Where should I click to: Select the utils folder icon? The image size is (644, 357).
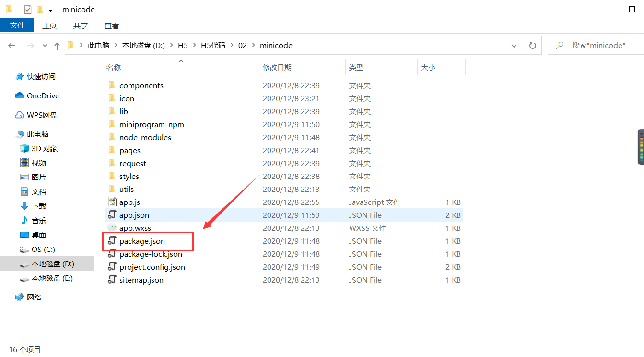[112, 189]
